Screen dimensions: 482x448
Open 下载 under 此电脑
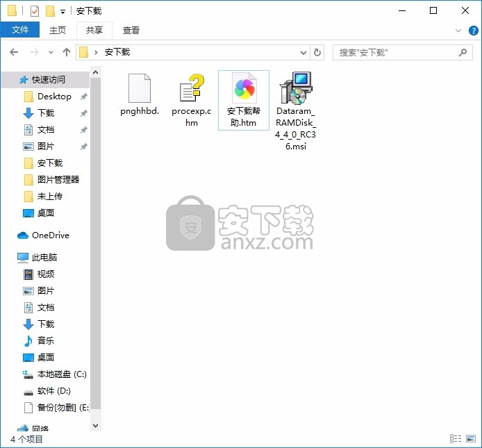[x=39, y=324]
